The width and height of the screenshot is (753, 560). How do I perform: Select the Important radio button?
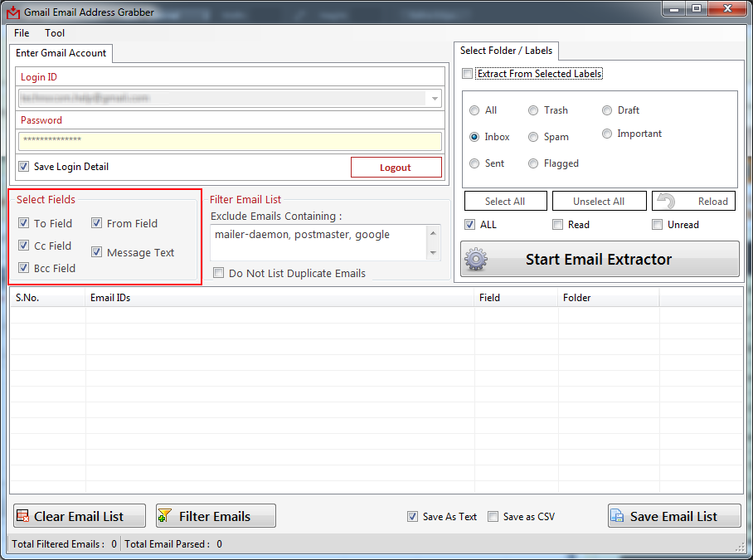607,134
